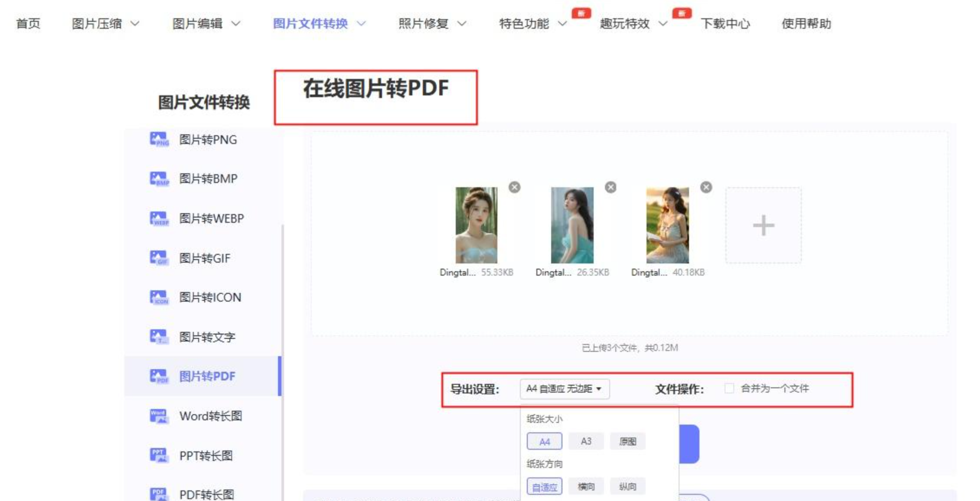Open the 图片转文字 sidebar entry
Screen dimensions: 980x501
(207, 337)
